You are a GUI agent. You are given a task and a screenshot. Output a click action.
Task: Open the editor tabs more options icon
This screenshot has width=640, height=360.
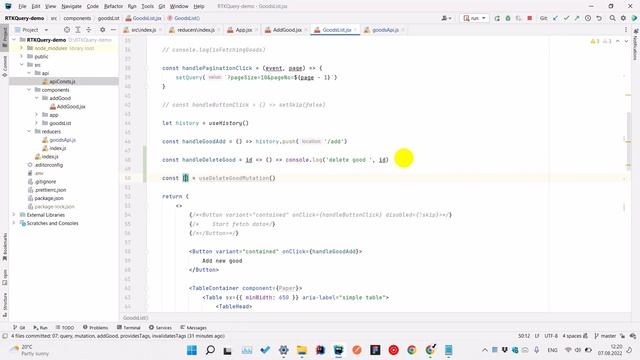tap(626, 30)
